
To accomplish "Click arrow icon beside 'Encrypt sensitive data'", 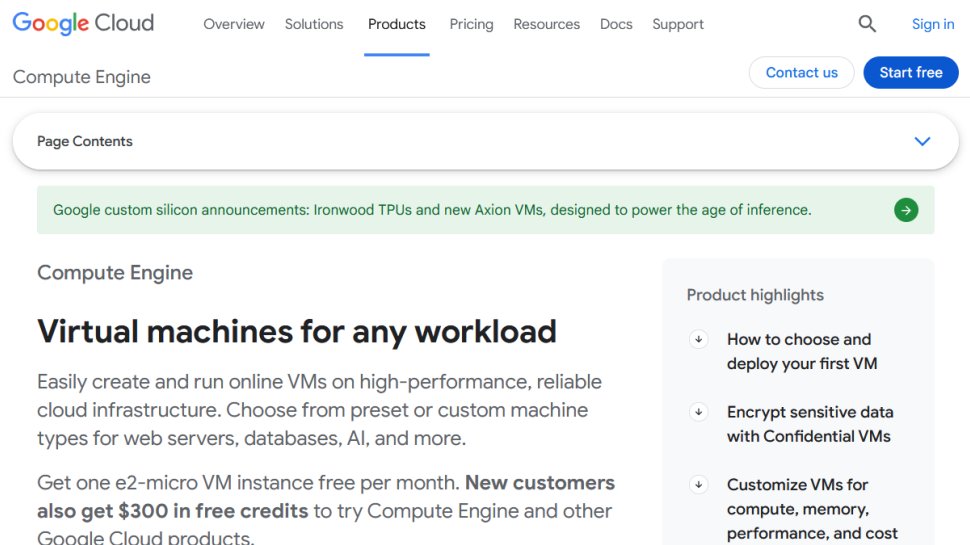I will pyautogui.click(x=699, y=412).
